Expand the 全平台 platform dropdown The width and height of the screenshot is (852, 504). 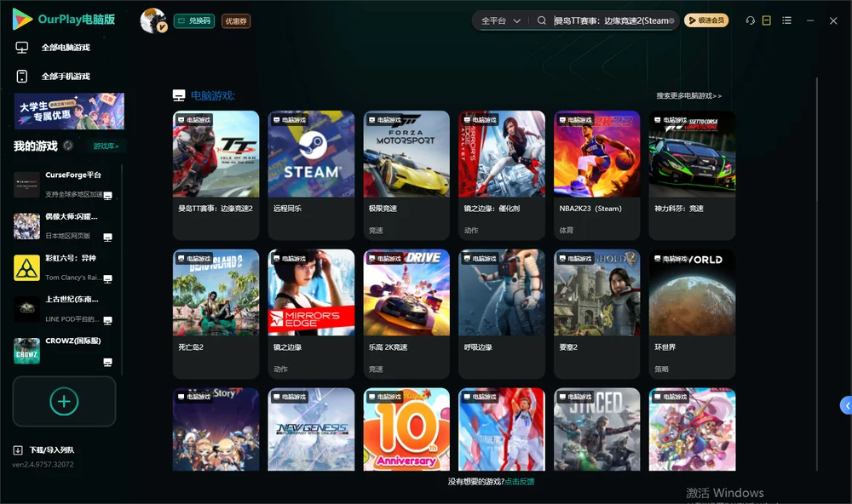(x=500, y=20)
